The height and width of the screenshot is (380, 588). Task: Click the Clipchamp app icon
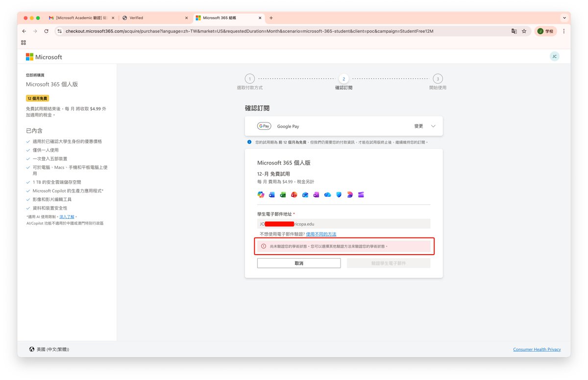[x=361, y=194]
